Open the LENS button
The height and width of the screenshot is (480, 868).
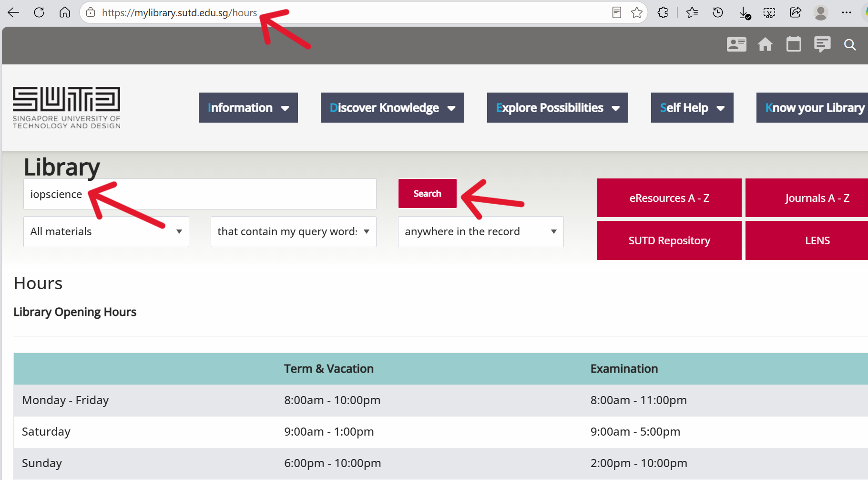click(807, 240)
